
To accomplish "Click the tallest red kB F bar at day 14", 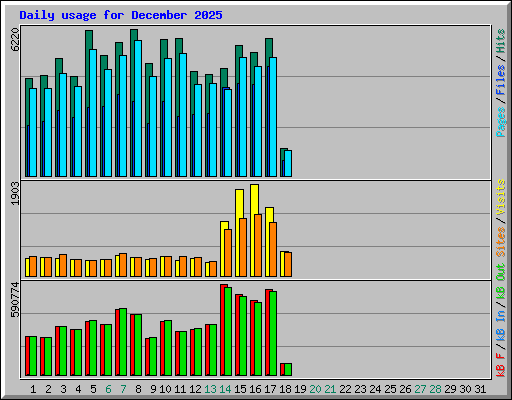I will (x=223, y=330).
